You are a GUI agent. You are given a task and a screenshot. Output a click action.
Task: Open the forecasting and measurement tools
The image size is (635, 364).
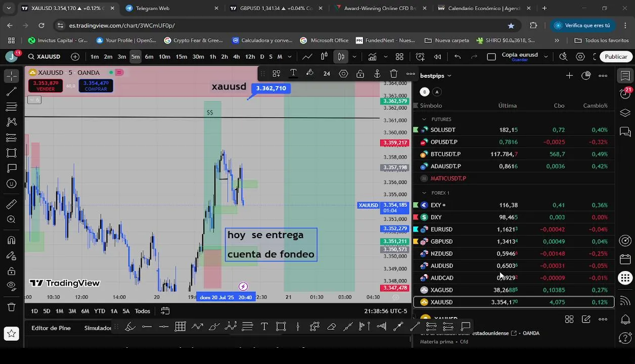[x=12, y=138]
